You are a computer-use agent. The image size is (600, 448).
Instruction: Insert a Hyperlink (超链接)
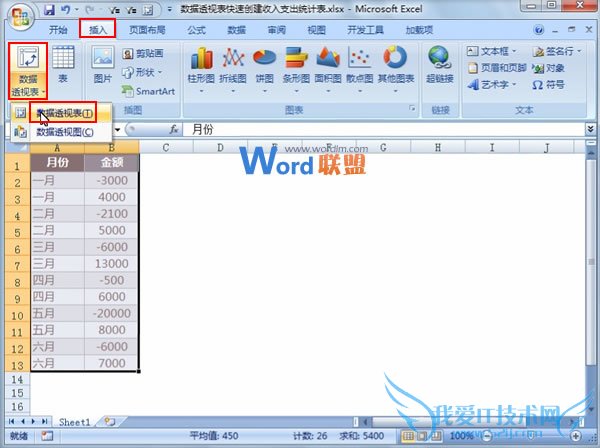440,65
